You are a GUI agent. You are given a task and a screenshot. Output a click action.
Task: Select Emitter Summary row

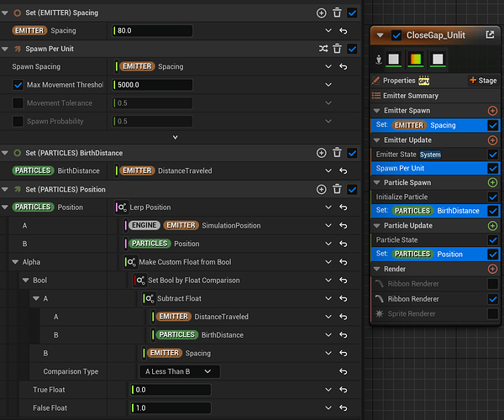click(435, 96)
